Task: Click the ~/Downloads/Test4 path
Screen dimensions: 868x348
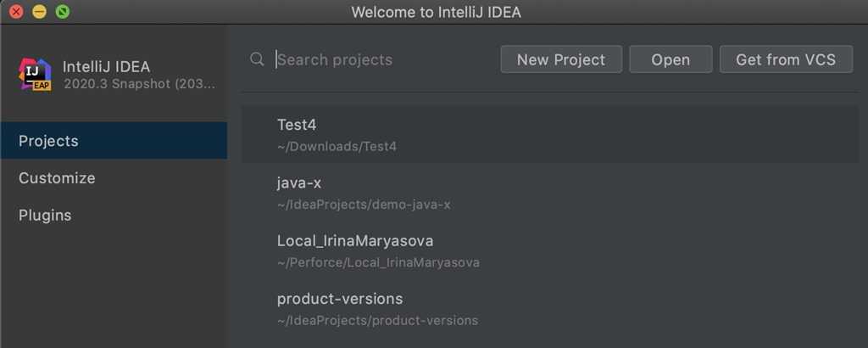Action: (x=337, y=147)
